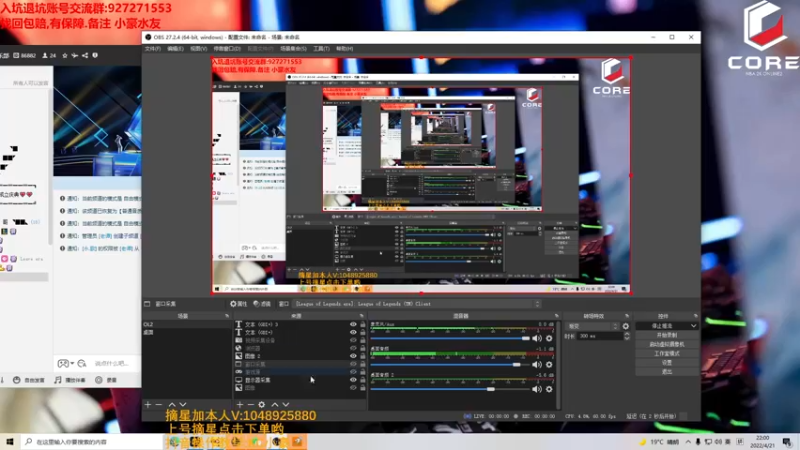The width and height of the screenshot is (800, 450).
Task: Mute the 桌面音频 2 audio channel
Action: (x=537, y=389)
